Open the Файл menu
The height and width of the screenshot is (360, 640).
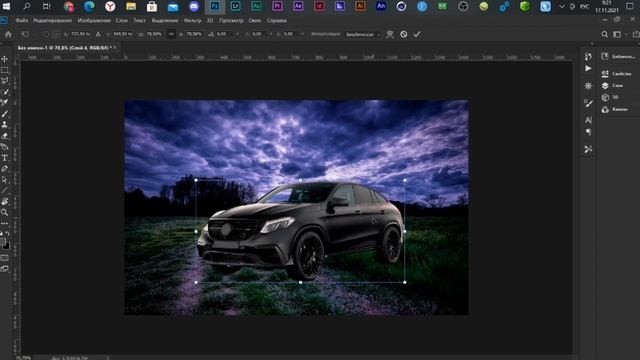pos(22,20)
